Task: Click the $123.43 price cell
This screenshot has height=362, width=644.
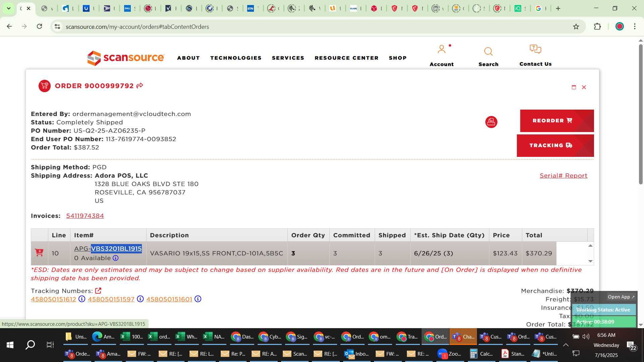Action: (x=505, y=253)
